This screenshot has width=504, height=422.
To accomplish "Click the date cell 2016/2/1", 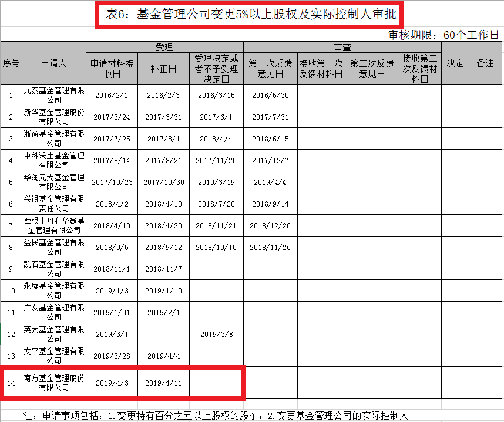I will click(112, 96).
